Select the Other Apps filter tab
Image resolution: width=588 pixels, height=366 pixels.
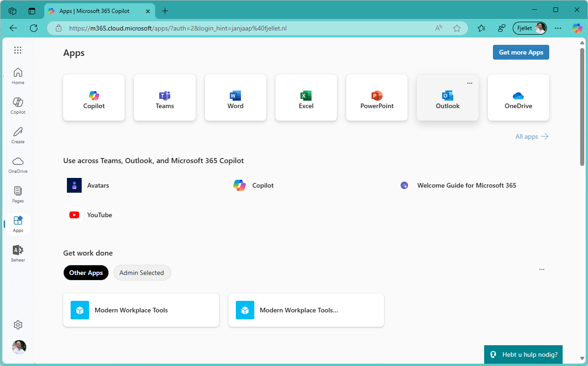[x=86, y=273]
